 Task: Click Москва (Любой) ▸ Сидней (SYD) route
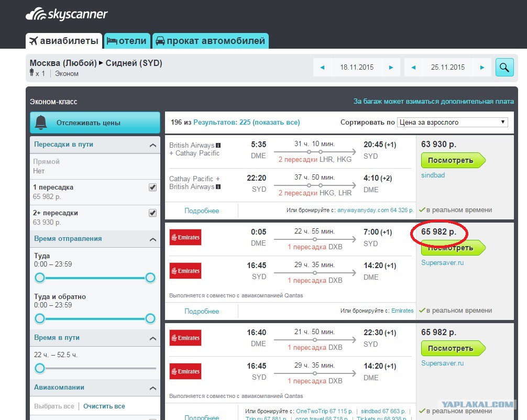click(x=96, y=63)
